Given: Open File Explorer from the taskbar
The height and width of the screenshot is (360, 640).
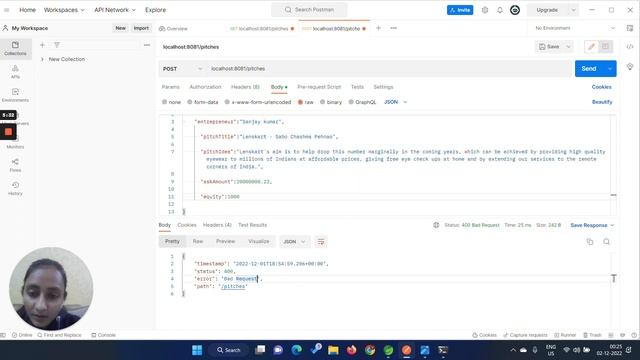Looking at the screenshot, I should [333, 350].
